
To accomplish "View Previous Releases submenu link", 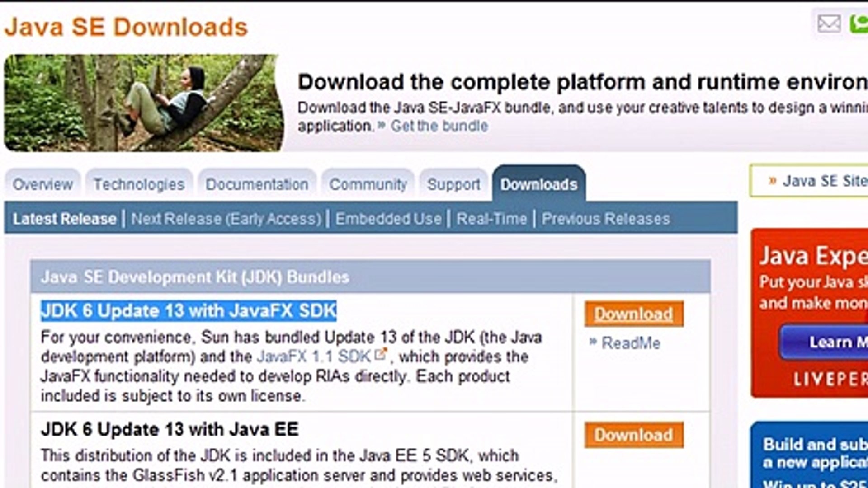I will click(x=605, y=219).
